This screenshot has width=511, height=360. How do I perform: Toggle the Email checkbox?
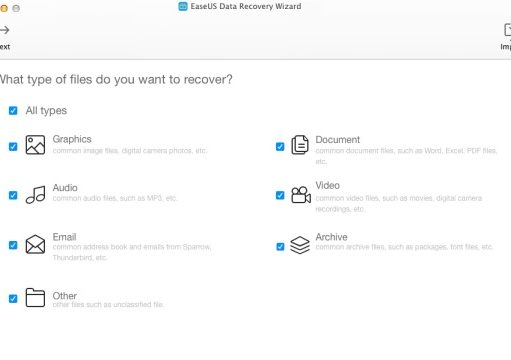(13, 245)
